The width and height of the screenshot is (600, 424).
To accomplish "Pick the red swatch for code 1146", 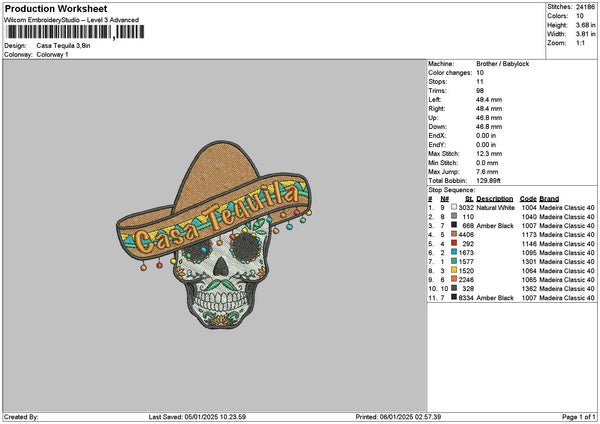I will [x=454, y=243].
